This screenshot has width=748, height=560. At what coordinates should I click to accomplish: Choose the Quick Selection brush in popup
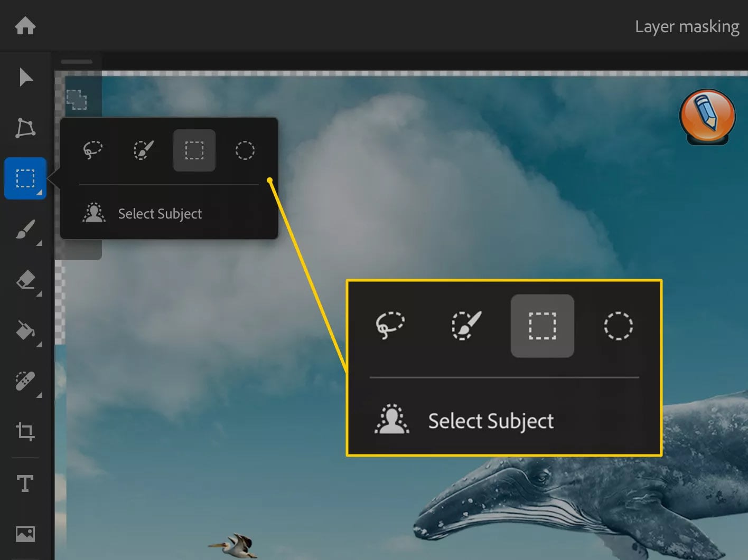pos(144,150)
